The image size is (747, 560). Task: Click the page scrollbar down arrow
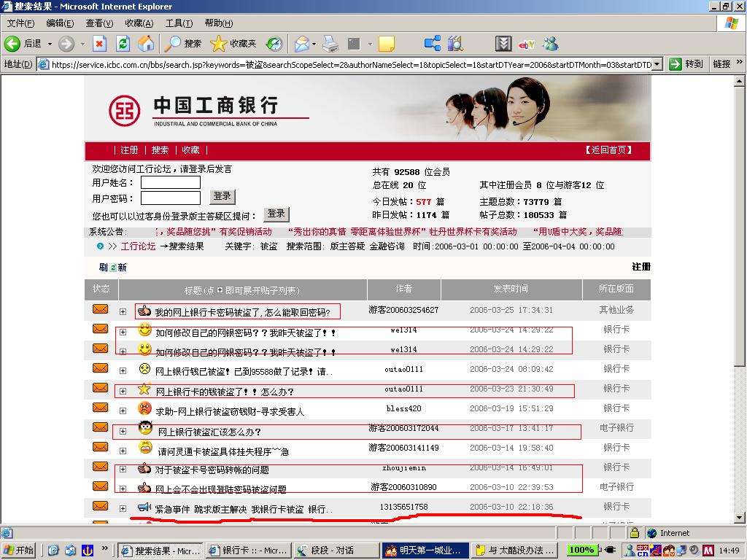pyautogui.click(x=740, y=517)
